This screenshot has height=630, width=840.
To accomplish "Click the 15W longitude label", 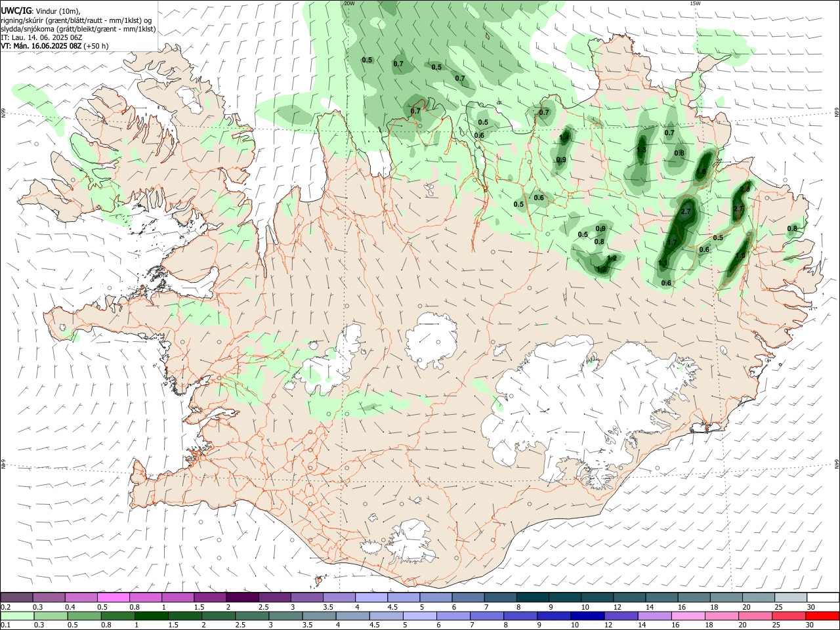I will click(695, 3).
